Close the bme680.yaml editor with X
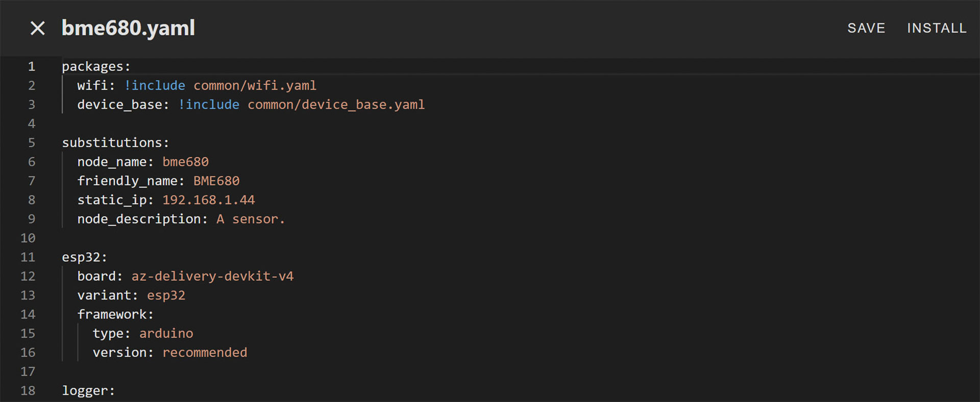Viewport: 980px width, 402px height. point(37,28)
